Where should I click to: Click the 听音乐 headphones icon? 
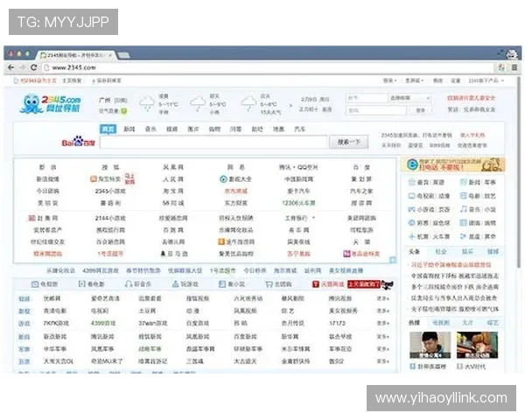[x=129, y=284]
